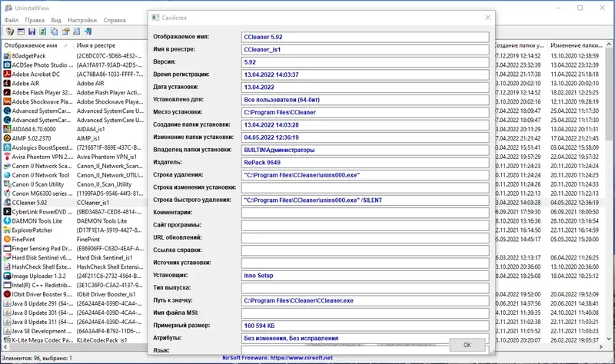Click the DAEMON Tools Lite row icon
Image resolution: width=615 pixels, height=364 pixels.
[7, 221]
